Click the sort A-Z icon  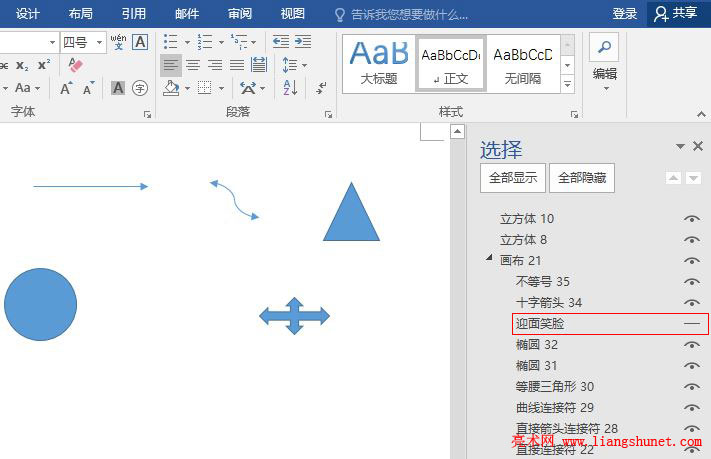point(290,88)
